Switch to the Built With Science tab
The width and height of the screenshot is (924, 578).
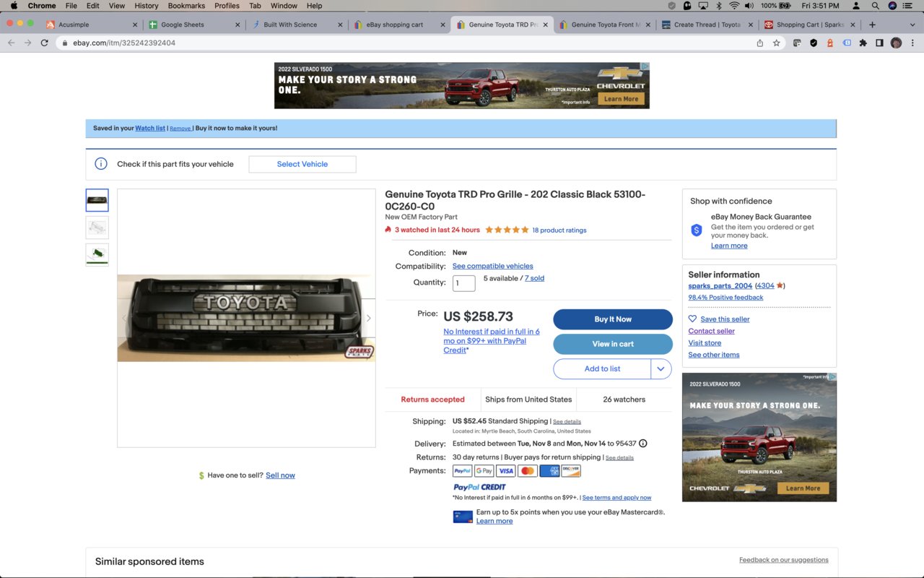[296, 25]
